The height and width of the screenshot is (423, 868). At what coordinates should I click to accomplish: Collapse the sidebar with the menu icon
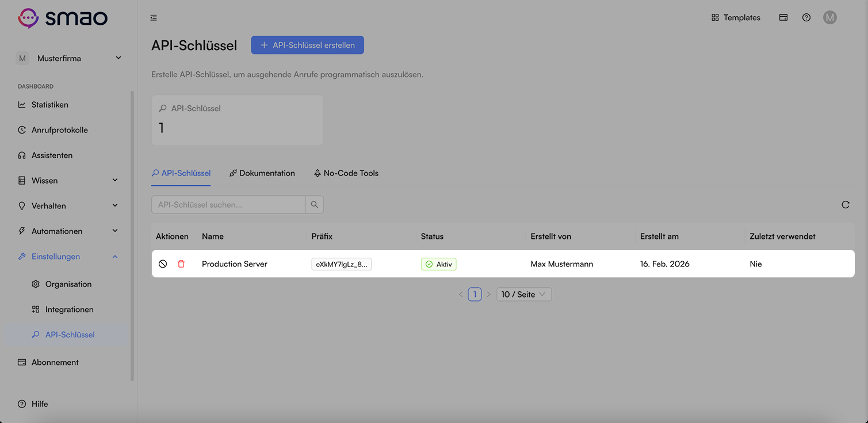coord(154,18)
